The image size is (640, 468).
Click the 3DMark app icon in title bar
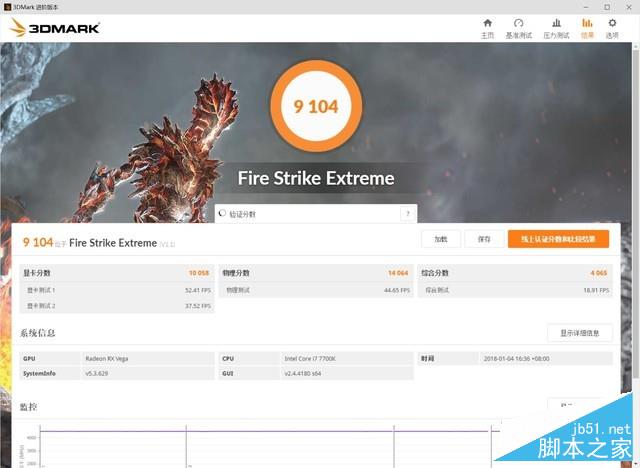point(7,7)
